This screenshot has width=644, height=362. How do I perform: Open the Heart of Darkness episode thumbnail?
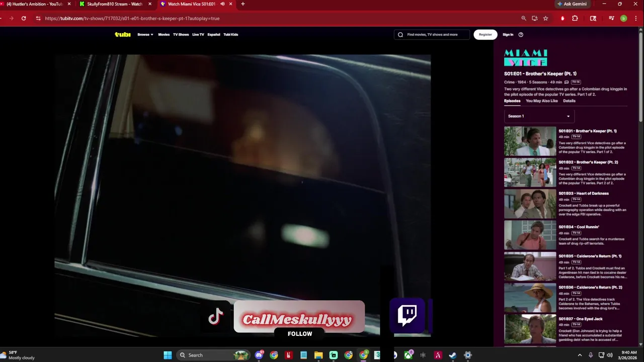coord(530,204)
